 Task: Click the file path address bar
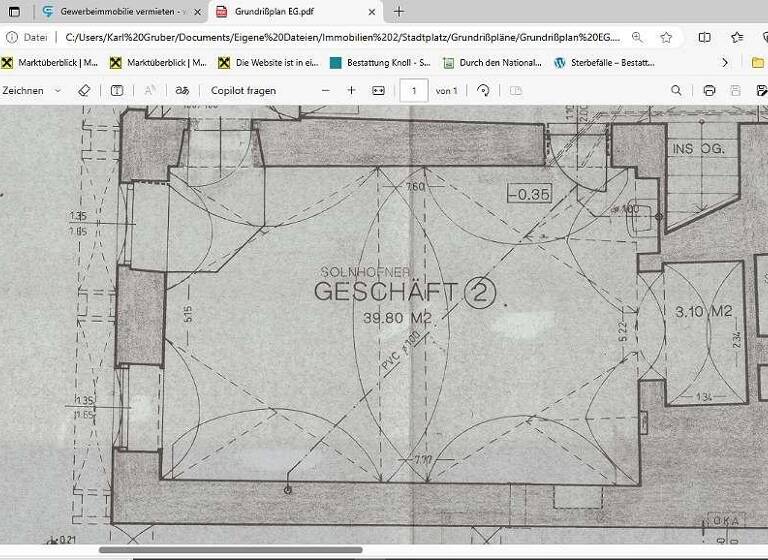coord(342,37)
